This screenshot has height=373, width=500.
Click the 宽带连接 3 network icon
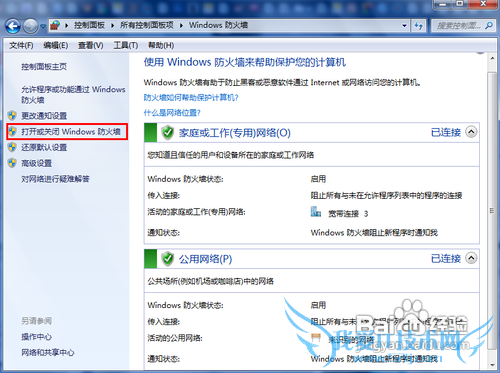point(315,212)
